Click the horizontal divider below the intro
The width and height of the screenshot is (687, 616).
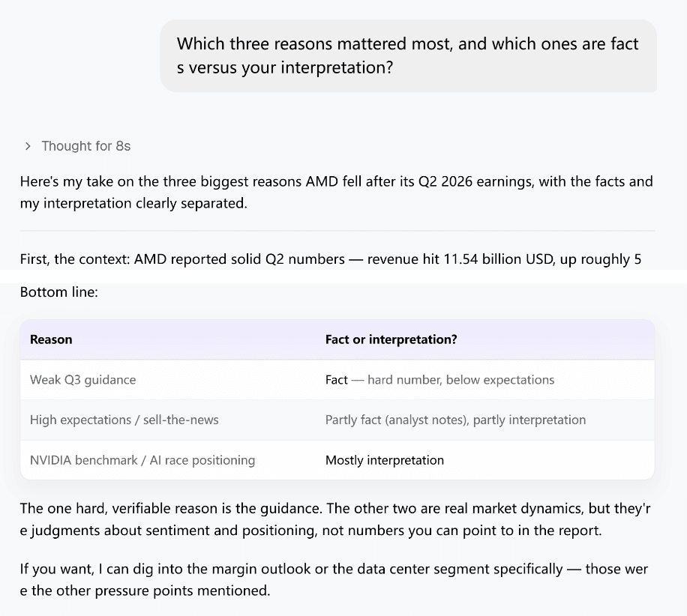click(x=337, y=230)
